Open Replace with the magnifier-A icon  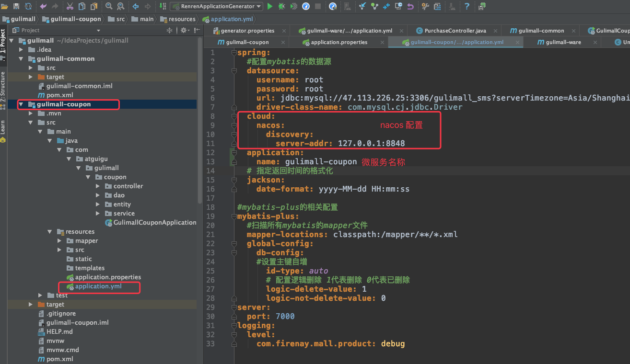click(120, 6)
